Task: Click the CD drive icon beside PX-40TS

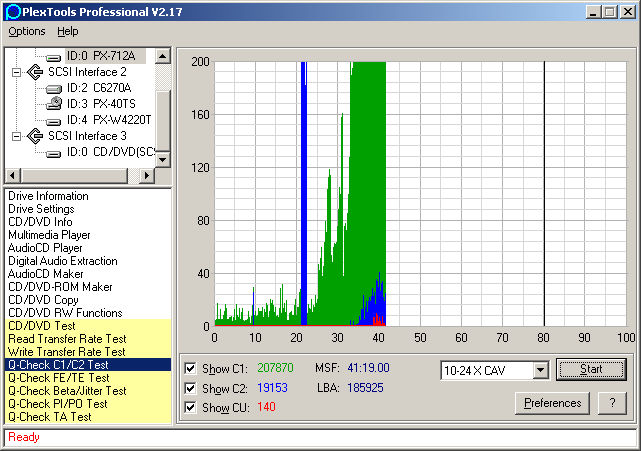Action: click(x=54, y=104)
